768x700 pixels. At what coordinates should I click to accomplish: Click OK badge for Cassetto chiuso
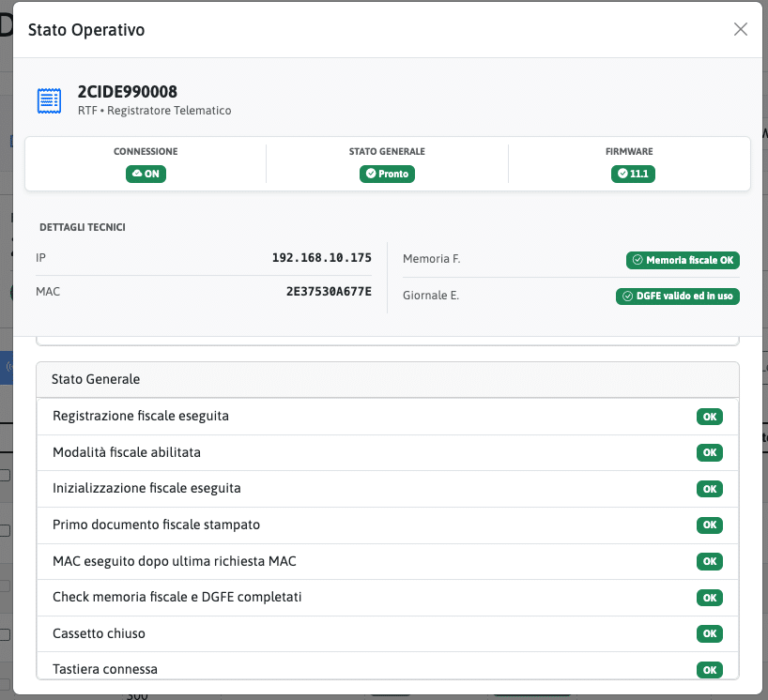tap(709, 633)
